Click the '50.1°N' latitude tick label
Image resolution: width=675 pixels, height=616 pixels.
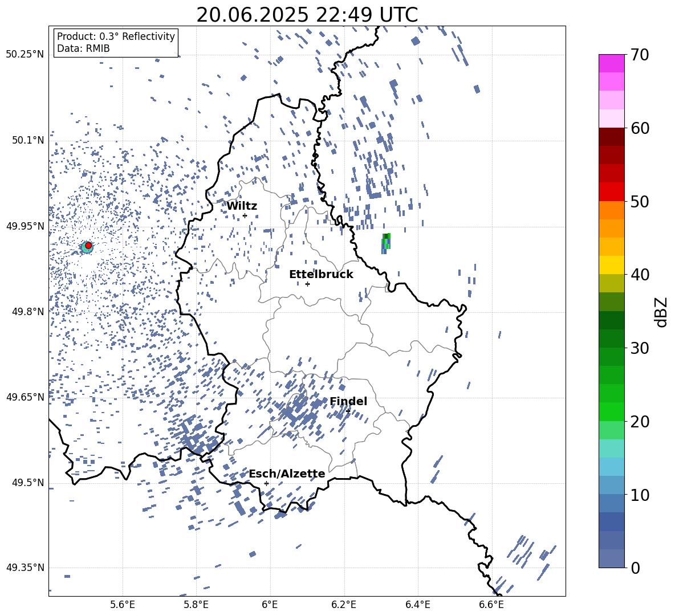(28, 140)
